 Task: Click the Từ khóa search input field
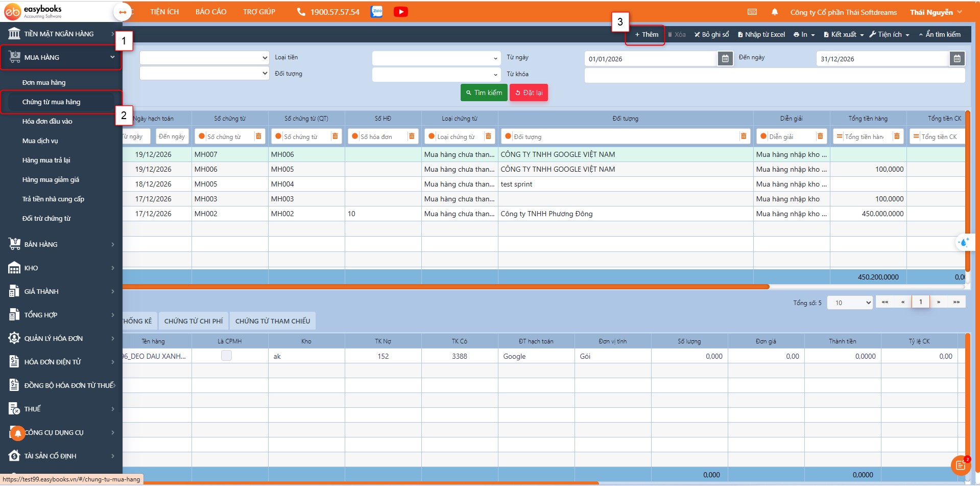pyautogui.click(x=774, y=76)
